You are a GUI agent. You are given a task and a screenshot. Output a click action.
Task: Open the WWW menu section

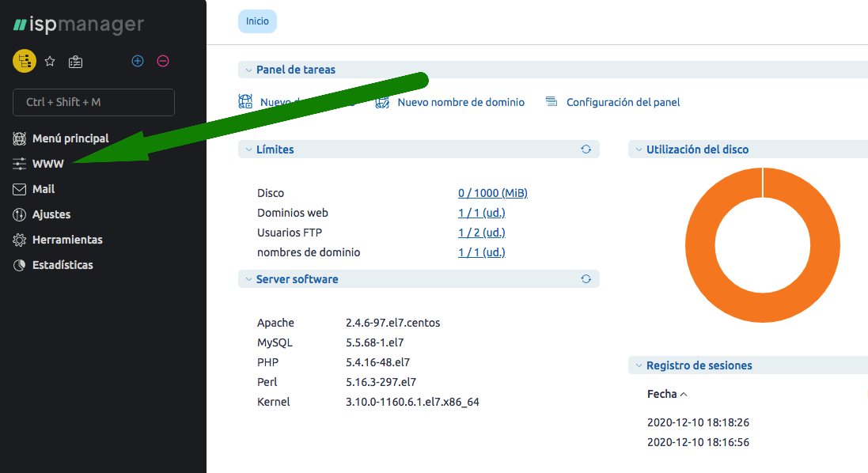tap(47, 164)
